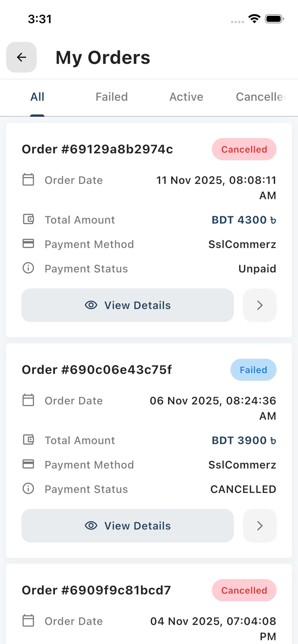The width and height of the screenshot is (298, 644).
Task: Expand second order with chevron arrow
Action: [260, 526]
